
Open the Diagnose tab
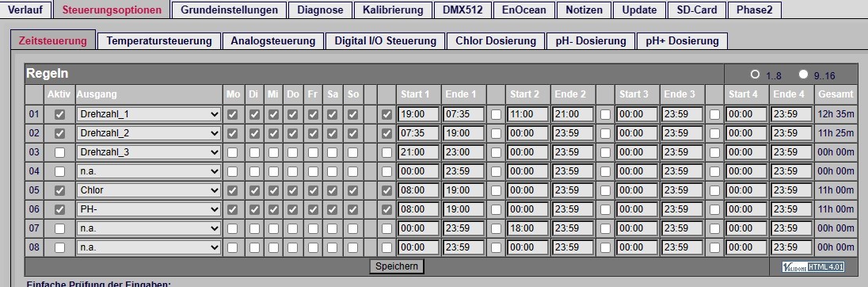tap(320, 10)
